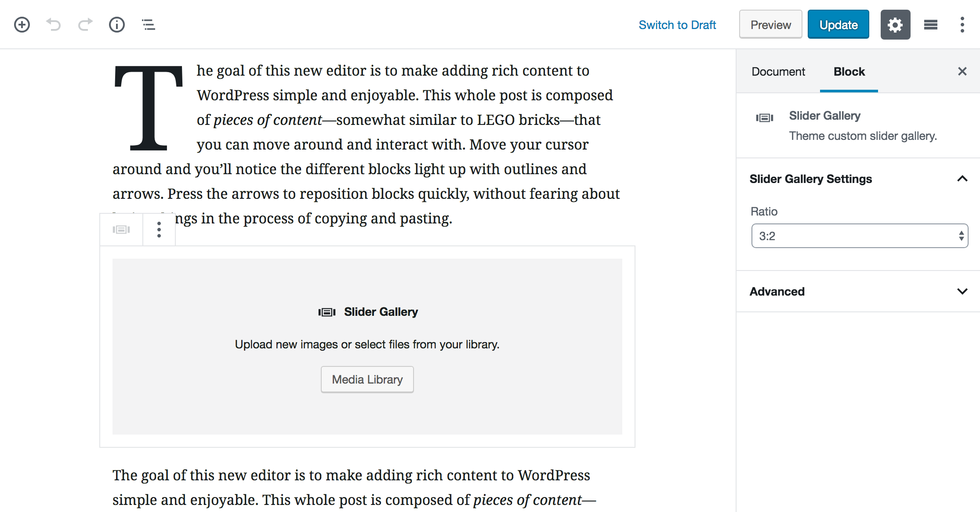Open the block navigation outline

[x=148, y=24]
